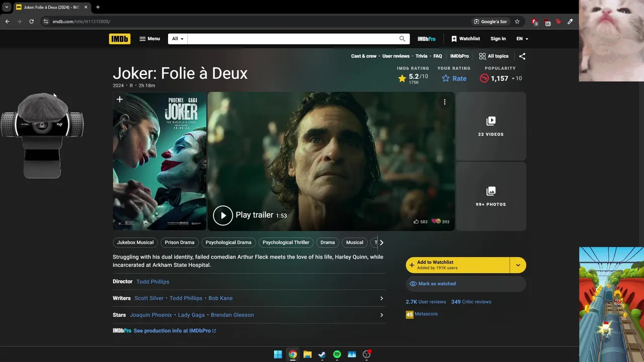Select the Musical genre chip
The width and height of the screenshot is (644, 362).
click(x=355, y=242)
